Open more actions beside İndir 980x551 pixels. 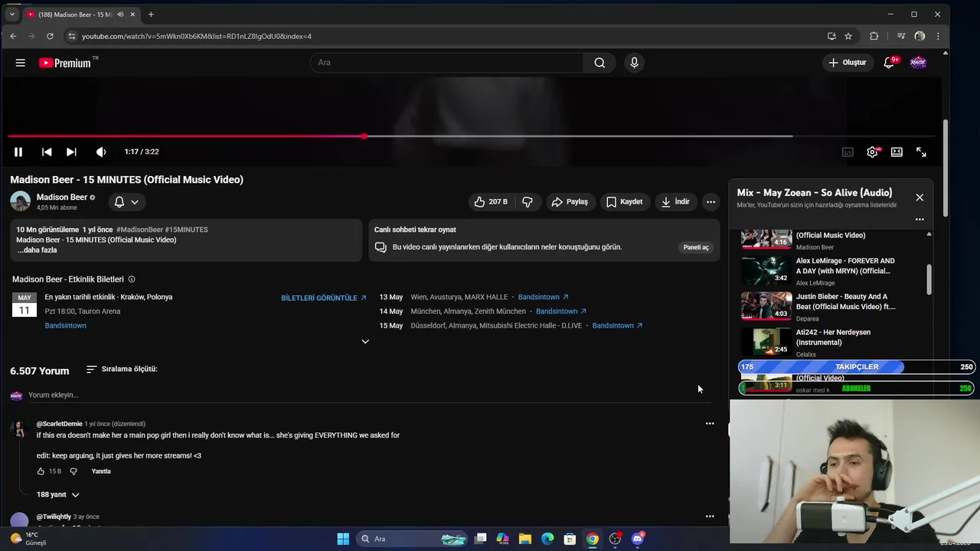click(710, 202)
